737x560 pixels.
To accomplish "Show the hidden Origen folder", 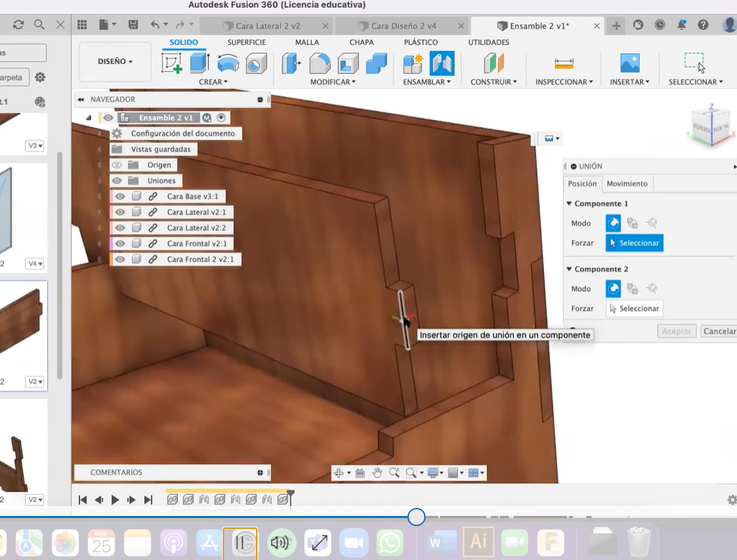I will [117, 165].
